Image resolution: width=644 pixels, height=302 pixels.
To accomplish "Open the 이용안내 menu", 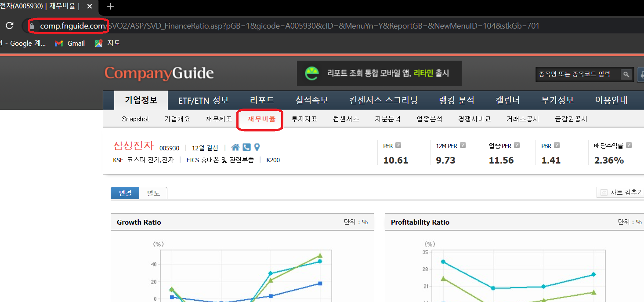I will [x=611, y=100].
